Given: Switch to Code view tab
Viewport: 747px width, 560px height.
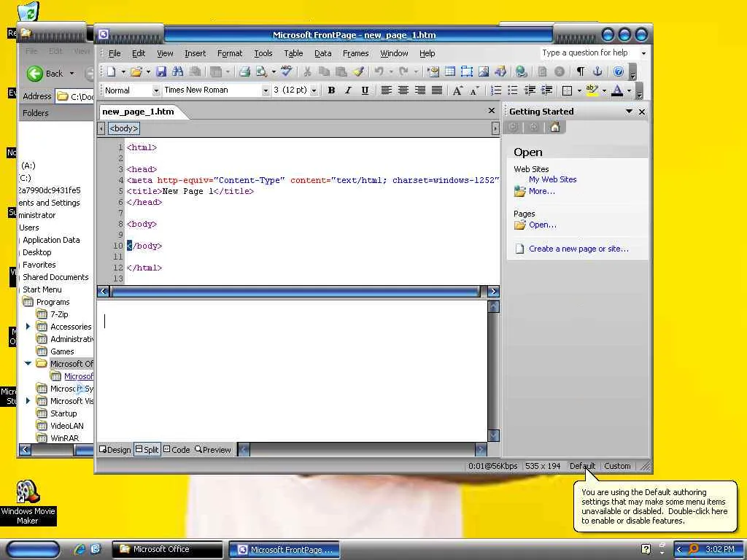Looking at the screenshot, I should click(x=177, y=449).
